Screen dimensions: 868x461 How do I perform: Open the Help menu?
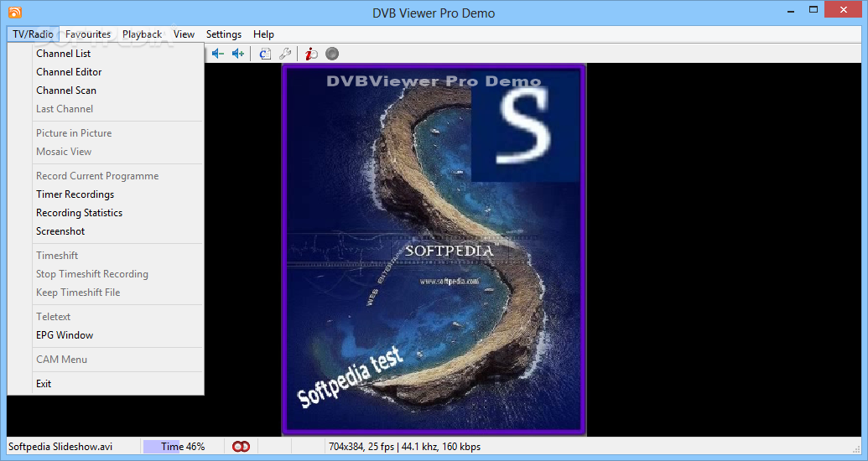(263, 34)
